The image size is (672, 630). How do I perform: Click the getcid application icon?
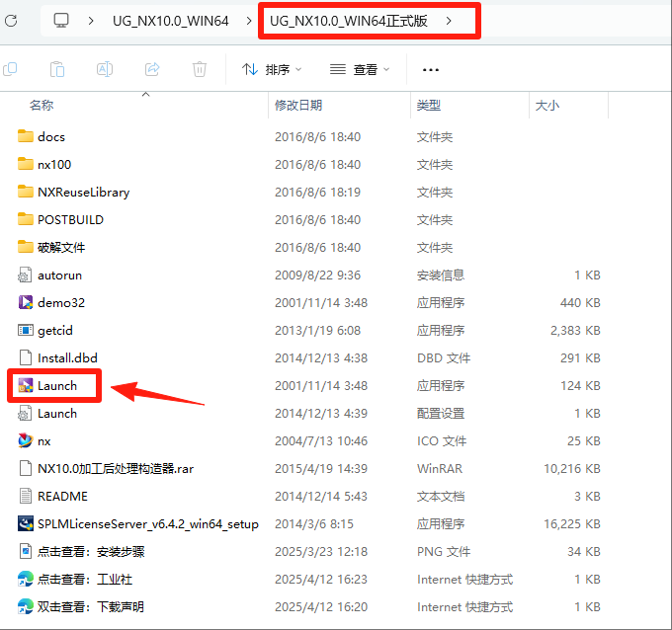[x=26, y=330]
